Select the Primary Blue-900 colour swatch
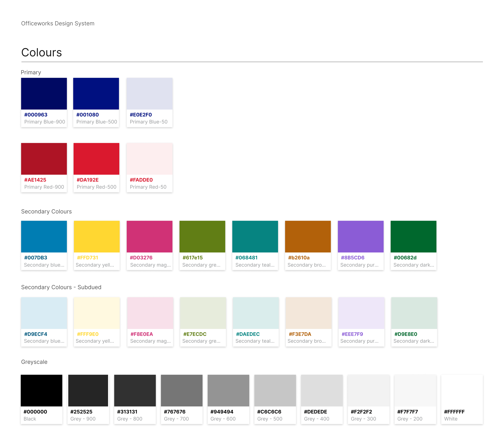Screen dimensions: 504x448 44,94
